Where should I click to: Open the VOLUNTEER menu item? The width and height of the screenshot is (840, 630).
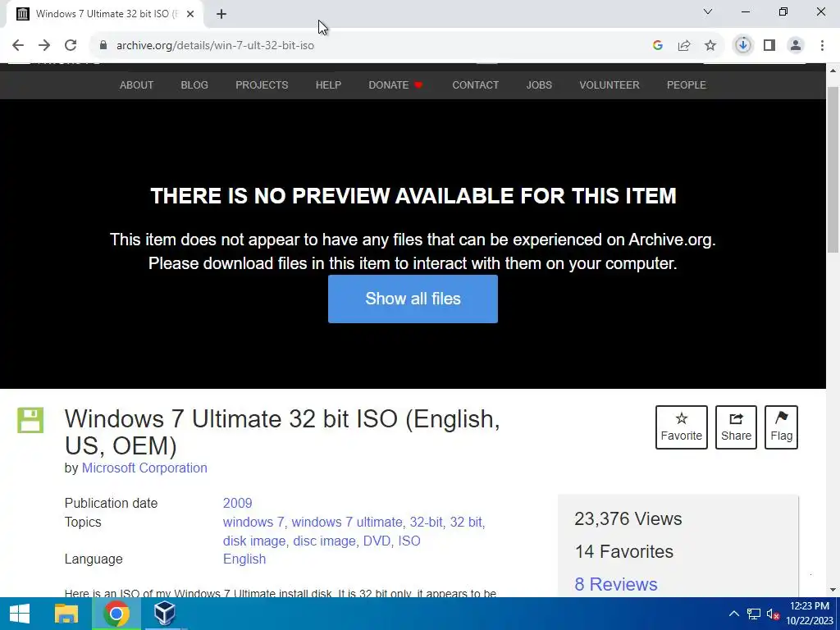[x=609, y=85]
